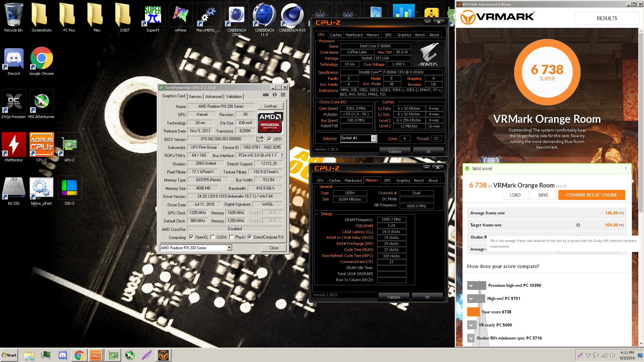Open the Windows Start button

pyautogui.click(x=9, y=355)
